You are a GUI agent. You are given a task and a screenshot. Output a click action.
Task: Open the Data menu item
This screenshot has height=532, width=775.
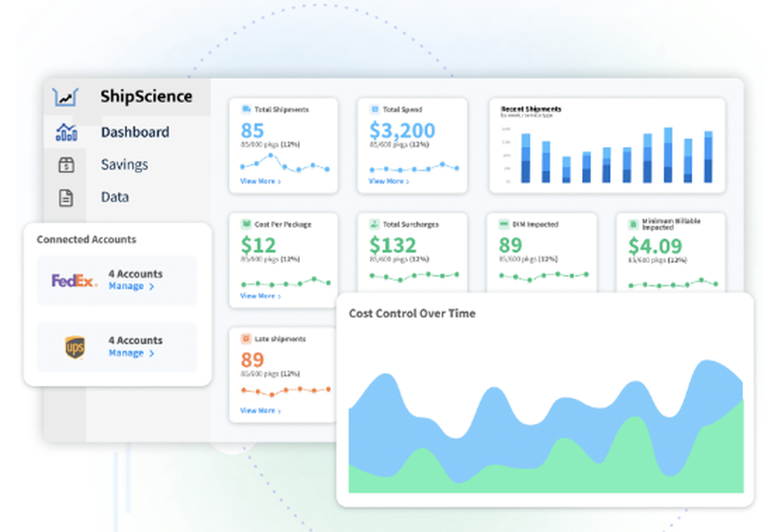[x=115, y=197]
